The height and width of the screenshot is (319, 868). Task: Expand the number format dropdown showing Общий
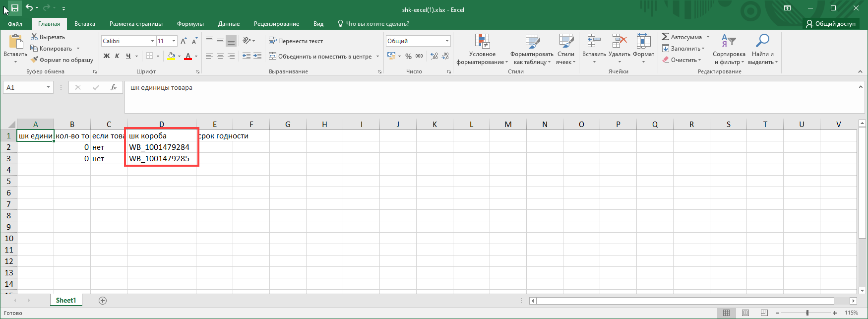pos(447,41)
